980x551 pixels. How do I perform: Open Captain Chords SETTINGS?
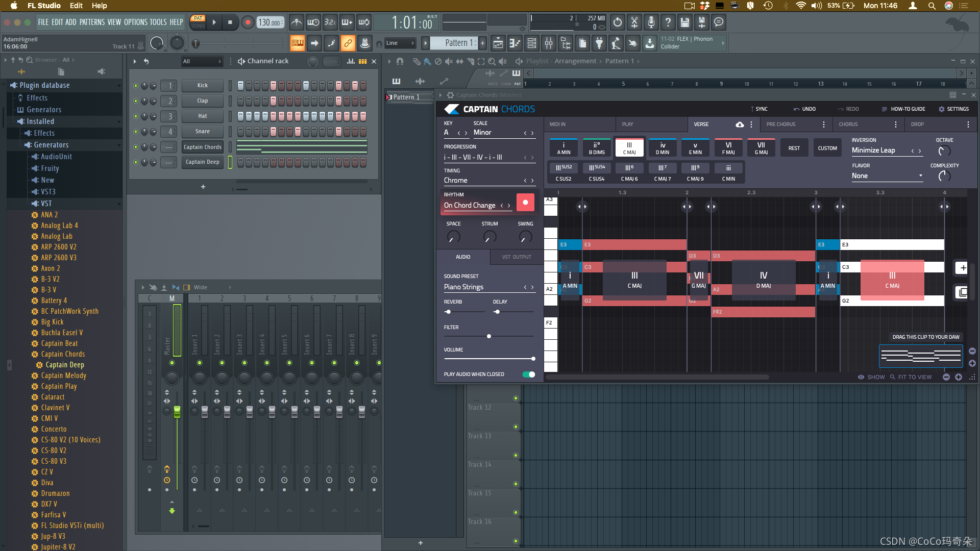[953, 109]
